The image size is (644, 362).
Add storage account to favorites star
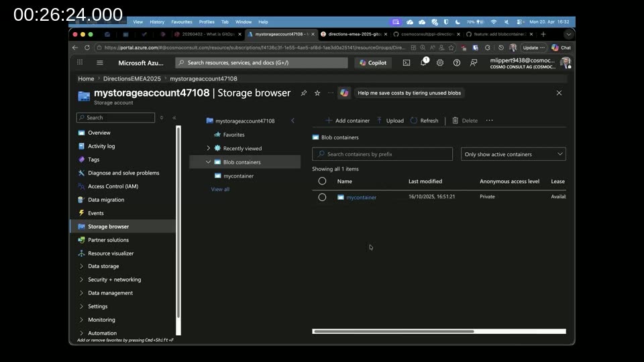(317, 93)
